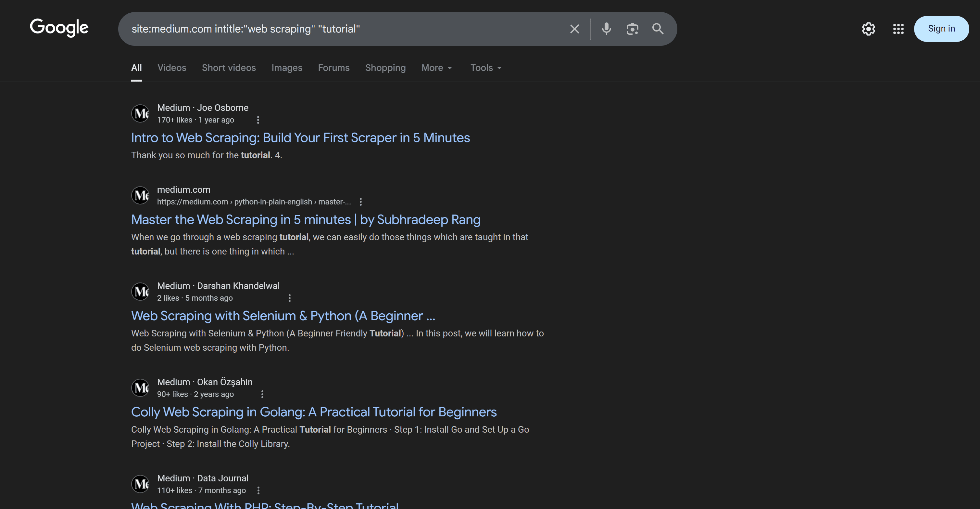Open three-dot menu on Darshan Khandelwal result
This screenshot has width=980, height=509.
click(290, 298)
